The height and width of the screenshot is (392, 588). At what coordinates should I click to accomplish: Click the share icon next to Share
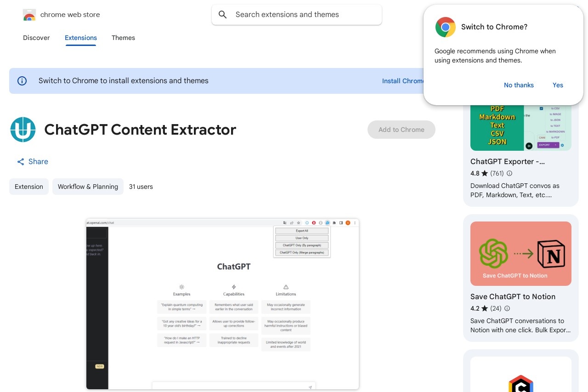(21, 162)
